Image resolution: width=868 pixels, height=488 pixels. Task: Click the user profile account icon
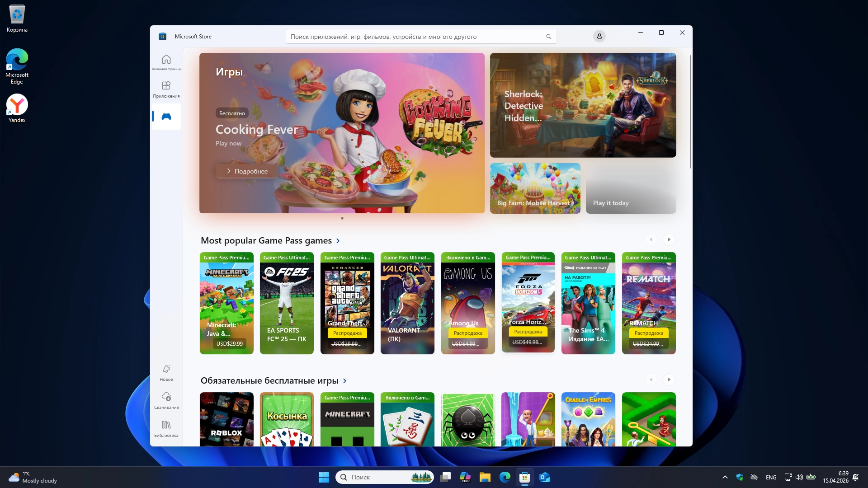pos(599,36)
